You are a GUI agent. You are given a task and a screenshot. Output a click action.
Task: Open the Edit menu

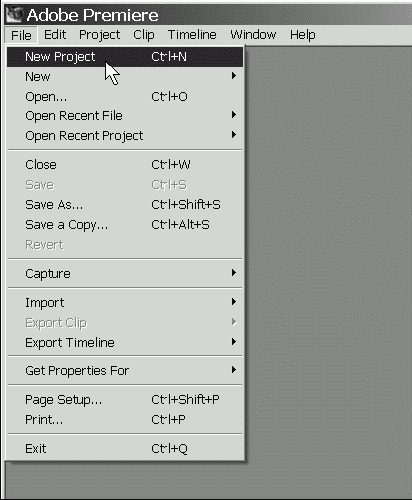pos(55,35)
